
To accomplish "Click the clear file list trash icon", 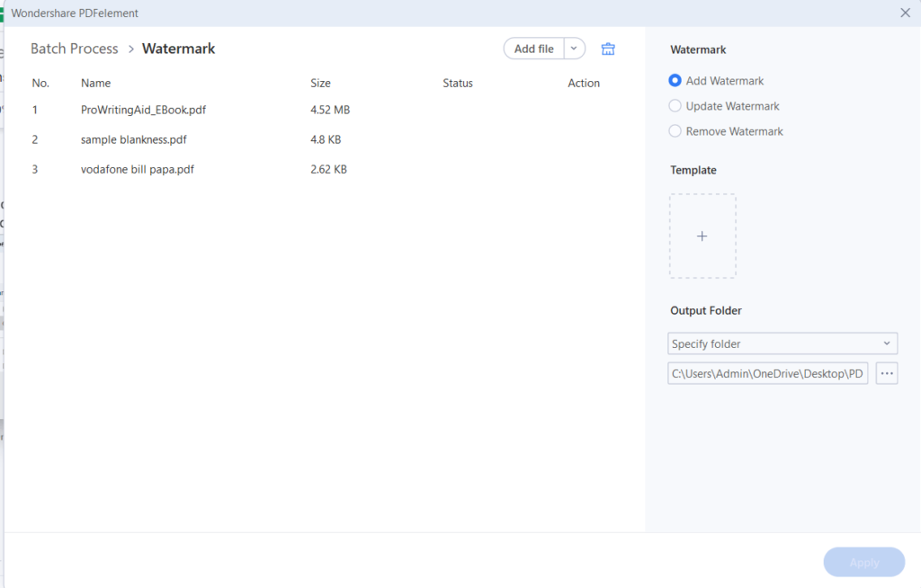I will [608, 49].
